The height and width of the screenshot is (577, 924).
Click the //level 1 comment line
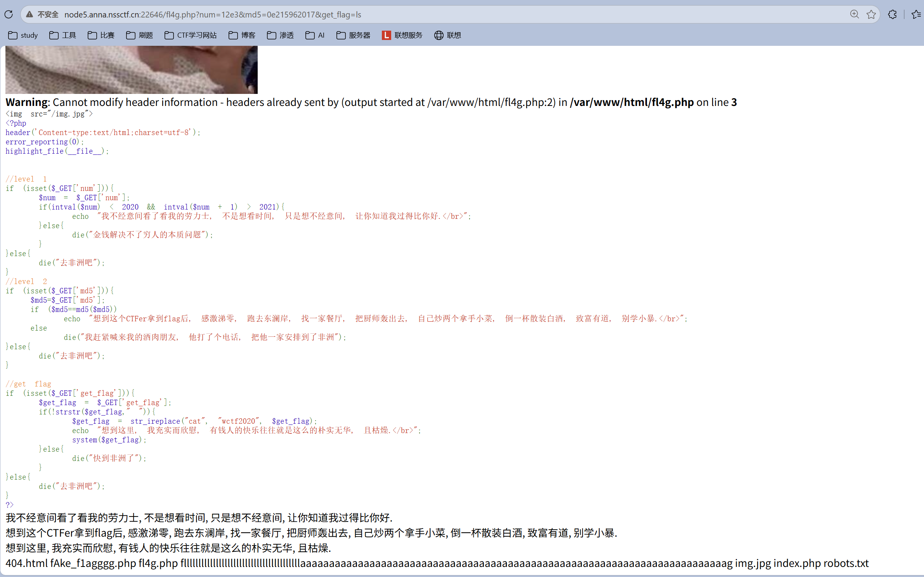(26, 179)
